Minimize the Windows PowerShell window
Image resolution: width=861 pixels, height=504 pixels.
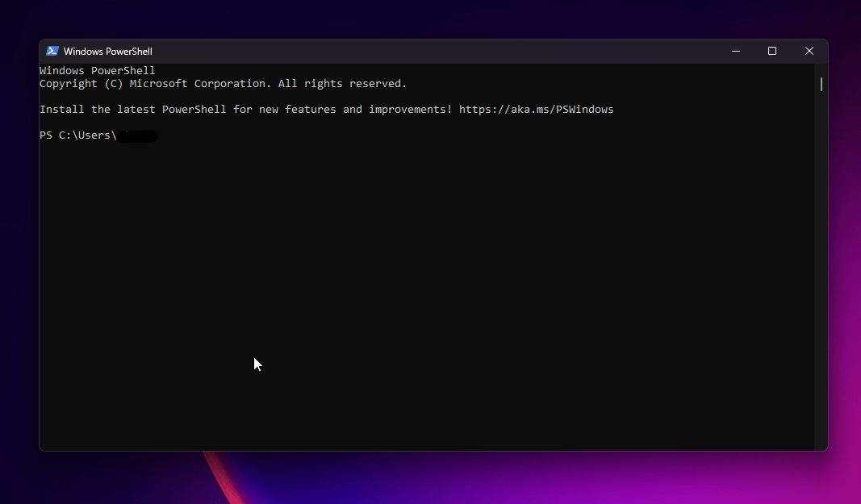[x=736, y=51]
